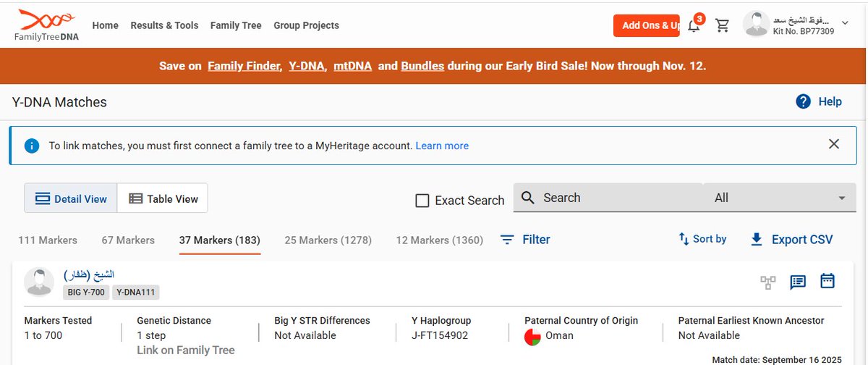This screenshot has height=365, width=868.
Task: Click the Markers Tested '1 to 700' value
Action: (x=43, y=335)
